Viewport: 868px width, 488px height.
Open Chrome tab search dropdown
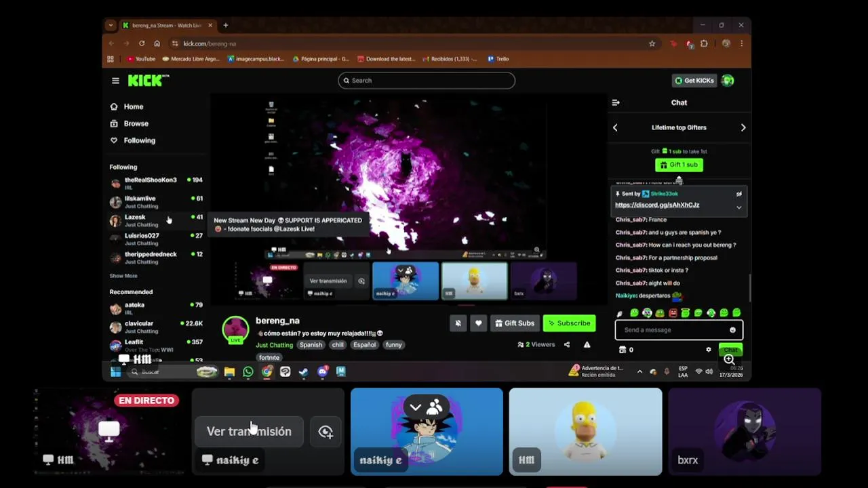tap(111, 26)
